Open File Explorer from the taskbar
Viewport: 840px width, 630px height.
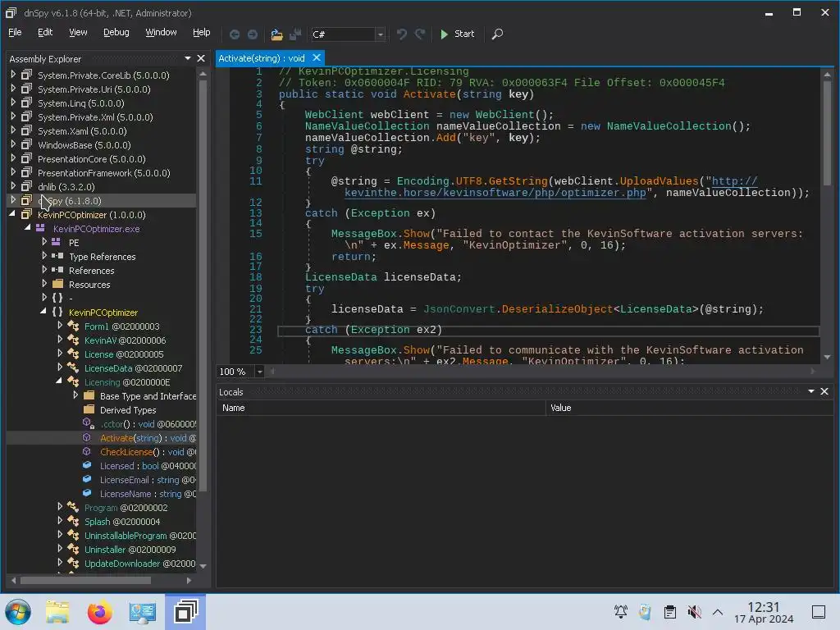[x=57, y=612]
